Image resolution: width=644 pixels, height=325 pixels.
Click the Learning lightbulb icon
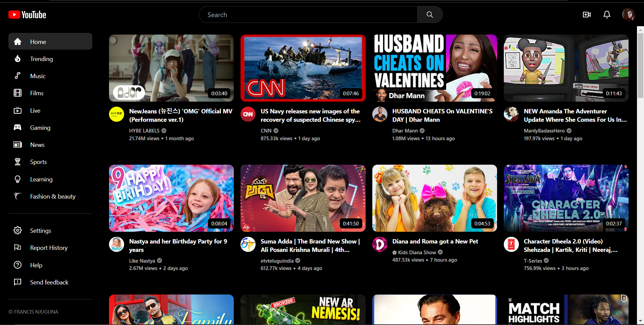(17, 179)
